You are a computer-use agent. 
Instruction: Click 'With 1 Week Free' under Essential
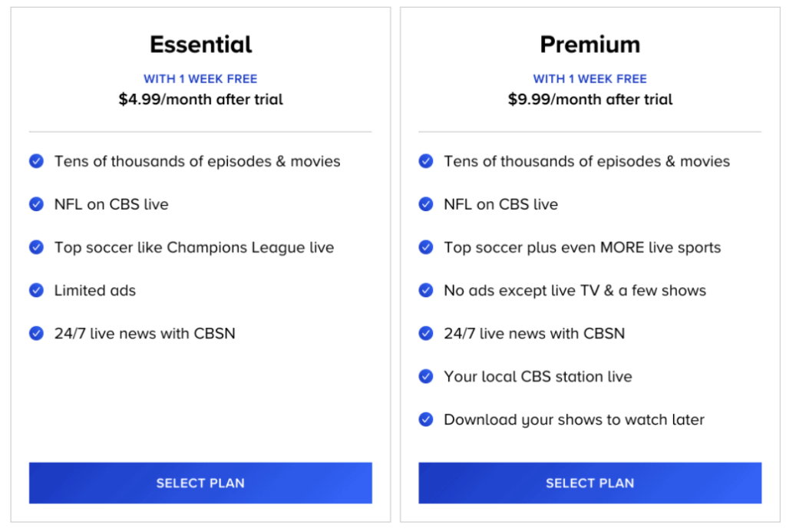pos(200,78)
